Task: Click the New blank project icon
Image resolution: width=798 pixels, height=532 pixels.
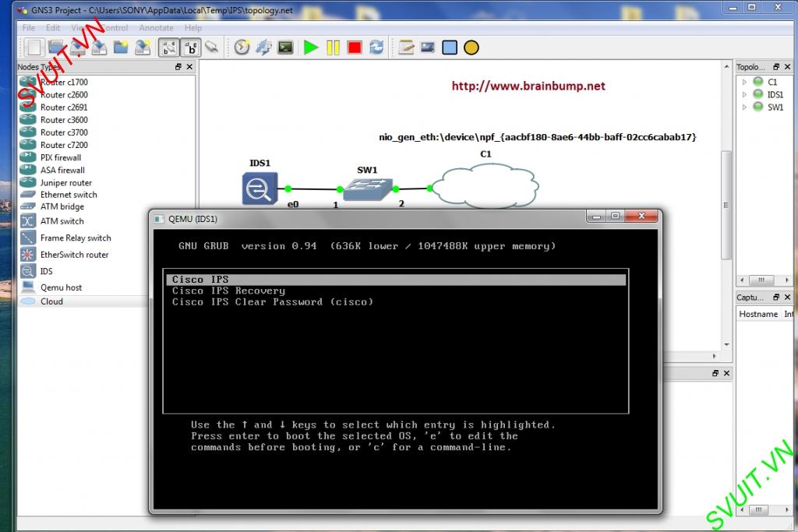Action: (x=34, y=48)
